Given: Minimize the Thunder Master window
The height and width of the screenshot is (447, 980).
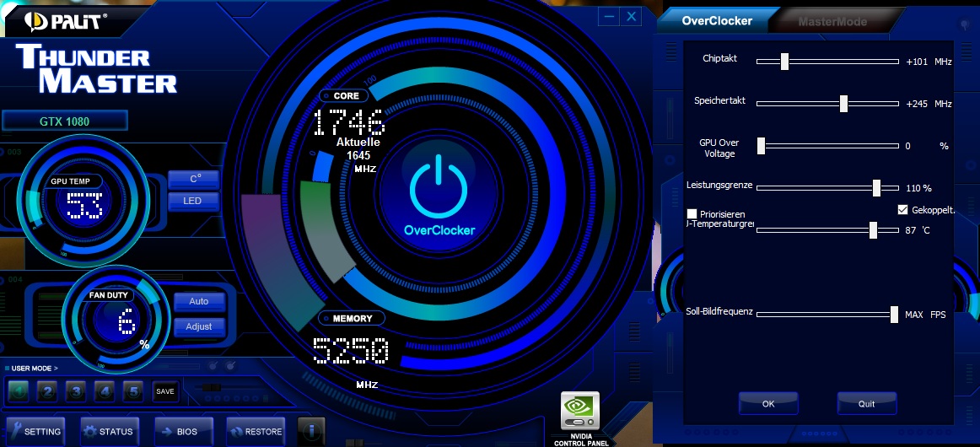Looking at the screenshot, I should 609,17.
